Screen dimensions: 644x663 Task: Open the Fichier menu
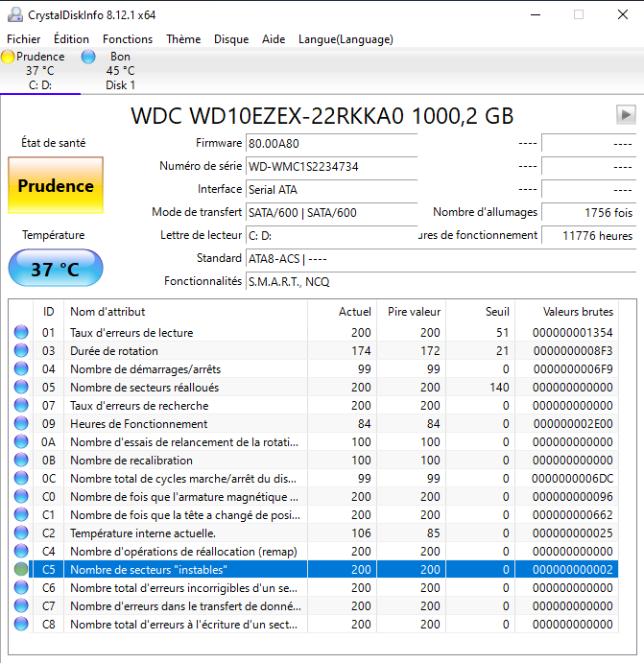tap(24, 39)
